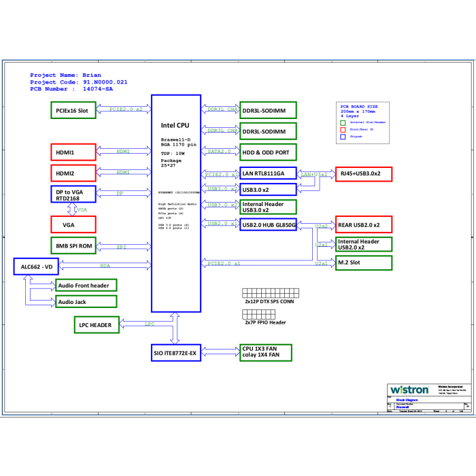This screenshot has width=476, height=476.
Task: Click the LAN RTL8111GA block
Action: (268, 173)
